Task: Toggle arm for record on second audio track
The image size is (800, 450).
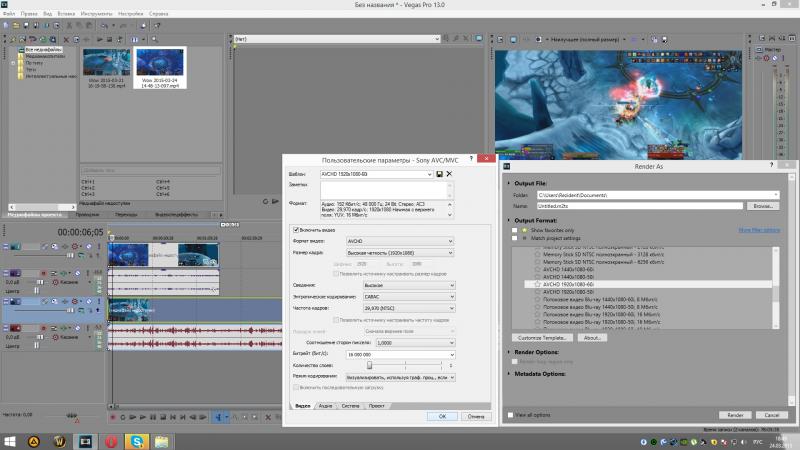Action: (x=43, y=328)
